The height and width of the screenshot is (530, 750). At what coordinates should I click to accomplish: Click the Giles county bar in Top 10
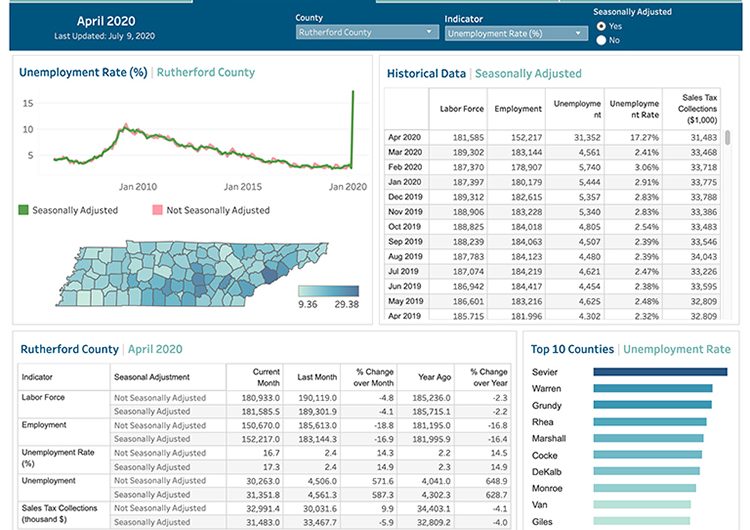(641, 520)
